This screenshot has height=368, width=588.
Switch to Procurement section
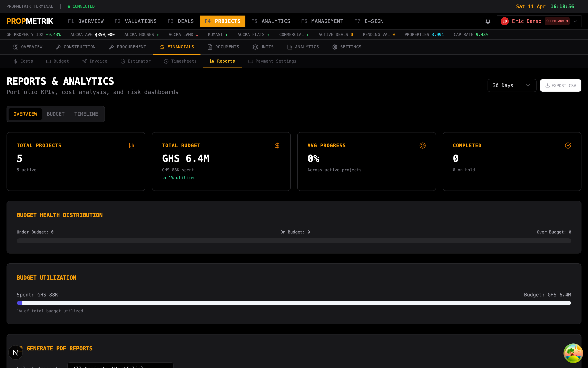128,47
